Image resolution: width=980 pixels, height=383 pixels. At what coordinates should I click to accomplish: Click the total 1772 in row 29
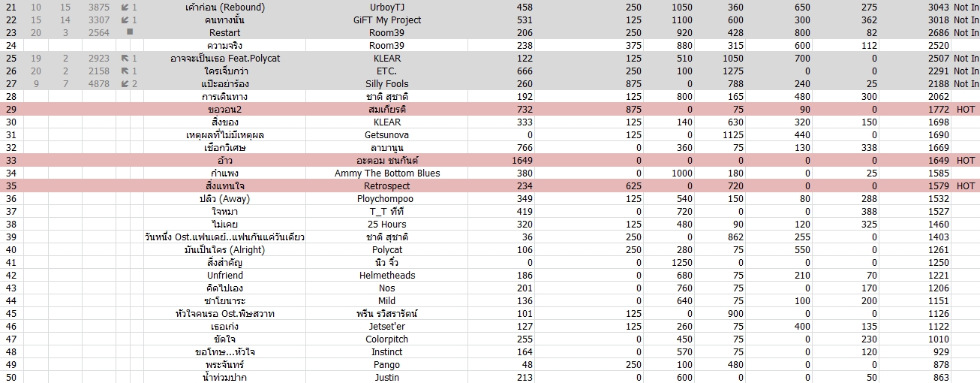pyautogui.click(x=937, y=109)
